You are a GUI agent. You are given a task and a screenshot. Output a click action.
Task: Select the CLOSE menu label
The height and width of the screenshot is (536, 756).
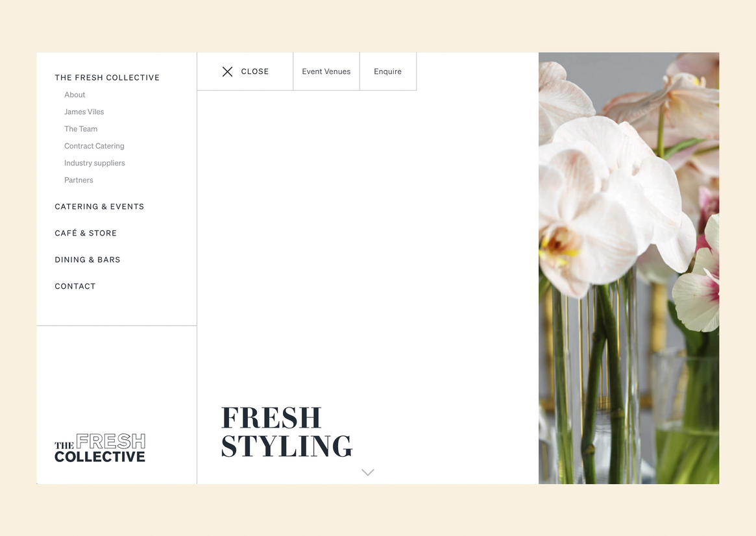255,71
